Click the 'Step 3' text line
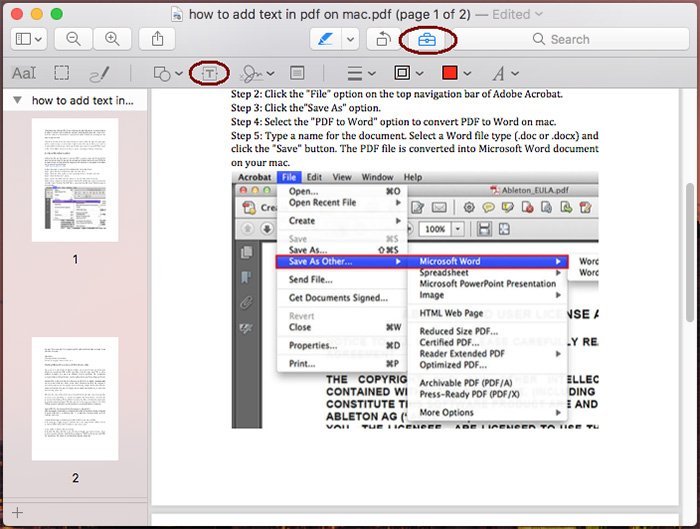 click(x=306, y=108)
